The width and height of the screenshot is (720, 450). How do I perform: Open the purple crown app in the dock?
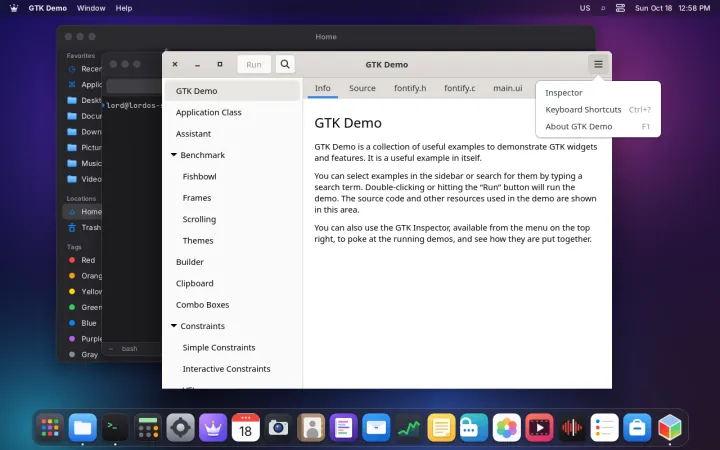coord(213,428)
